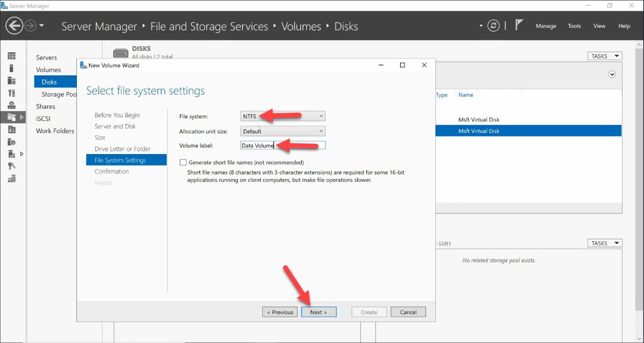Click File and Storage Services in the breadcrumb

tap(209, 26)
